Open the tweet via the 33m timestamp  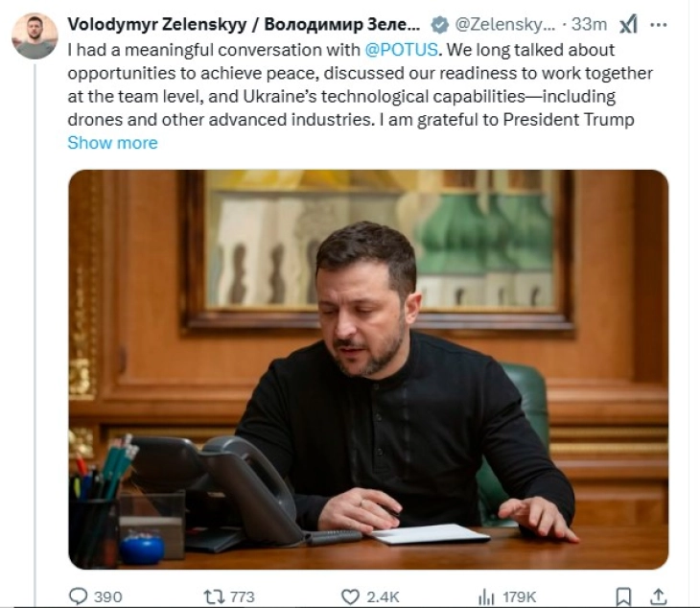pyautogui.click(x=590, y=25)
